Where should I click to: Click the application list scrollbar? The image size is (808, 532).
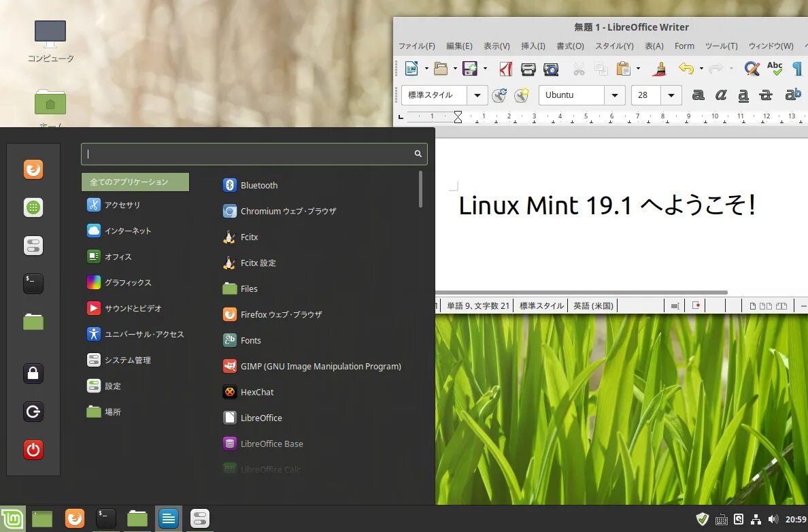coord(420,189)
